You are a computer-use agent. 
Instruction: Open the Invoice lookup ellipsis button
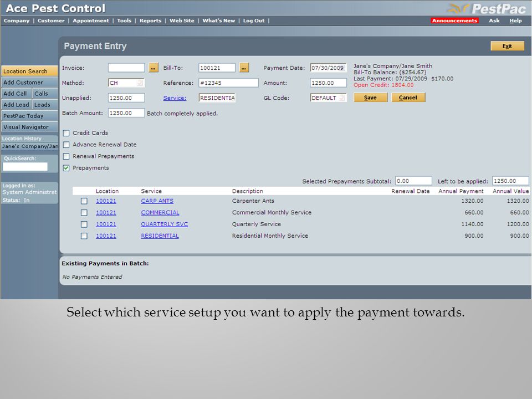click(154, 68)
